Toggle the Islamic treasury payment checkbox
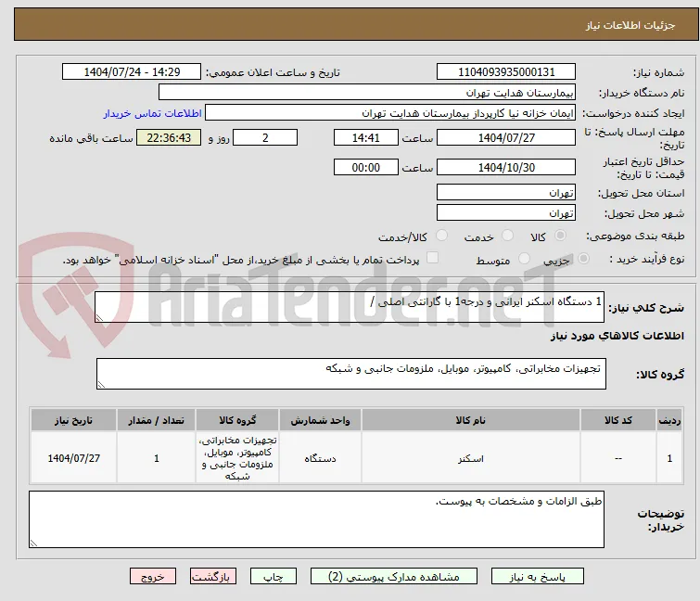The image size is (700, 601). coord(433,258)
